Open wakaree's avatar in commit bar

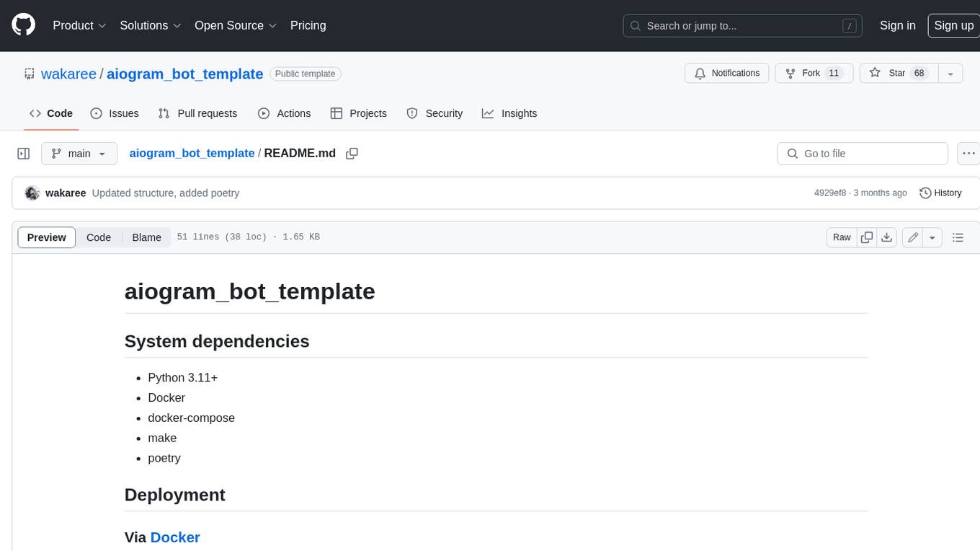point(32,193)
